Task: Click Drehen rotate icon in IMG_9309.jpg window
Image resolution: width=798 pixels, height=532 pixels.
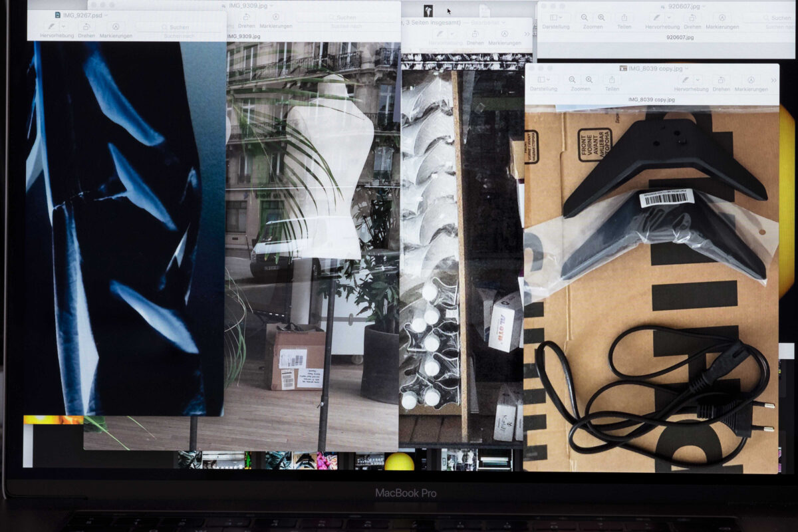Action: point(246,17)
